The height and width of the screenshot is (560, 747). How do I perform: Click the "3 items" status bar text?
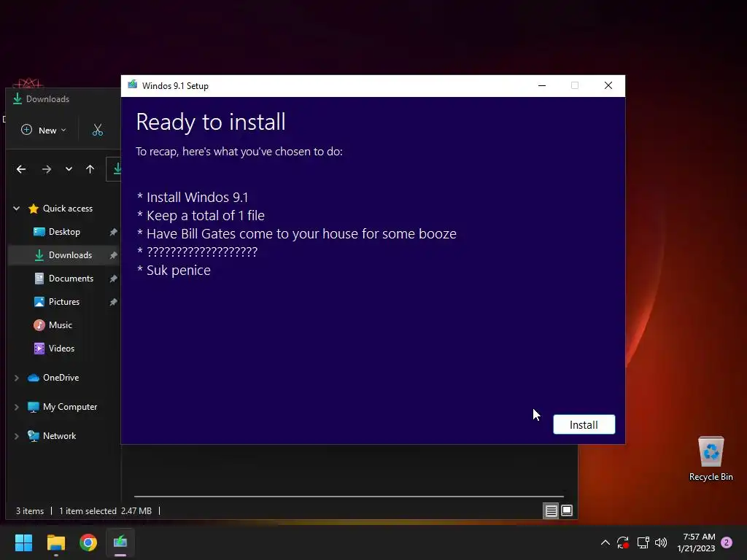[29, 511]
